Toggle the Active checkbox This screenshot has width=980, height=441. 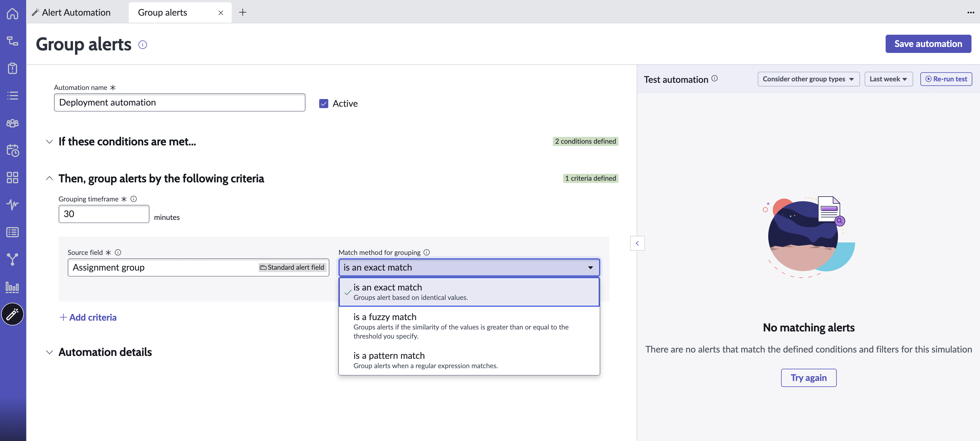click(323, 104)
